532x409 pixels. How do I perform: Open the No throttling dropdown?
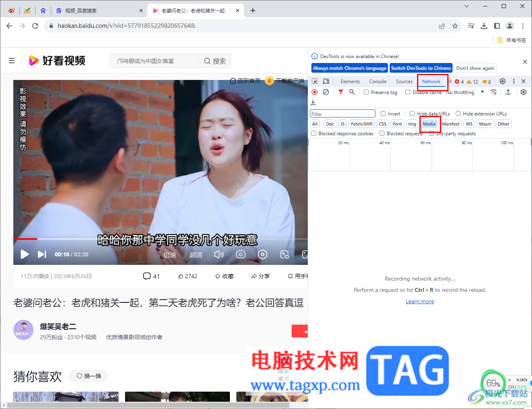pos(465,92)
